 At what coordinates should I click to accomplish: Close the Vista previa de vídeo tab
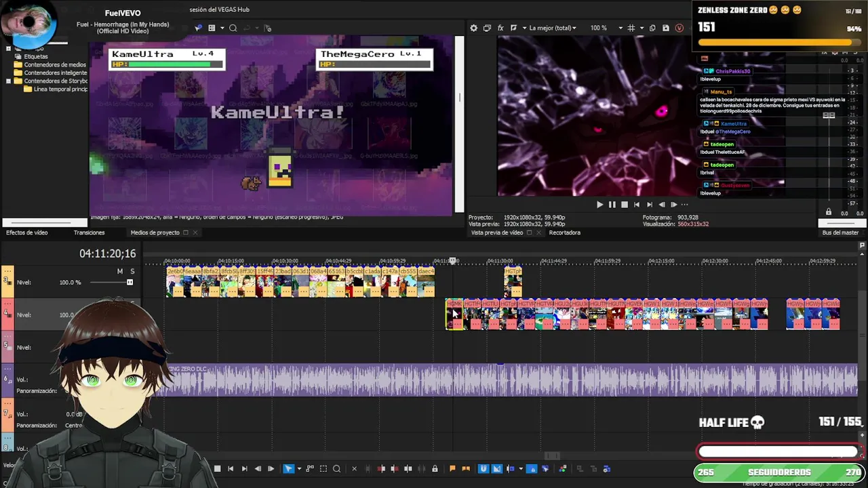(x=538, y=232)
